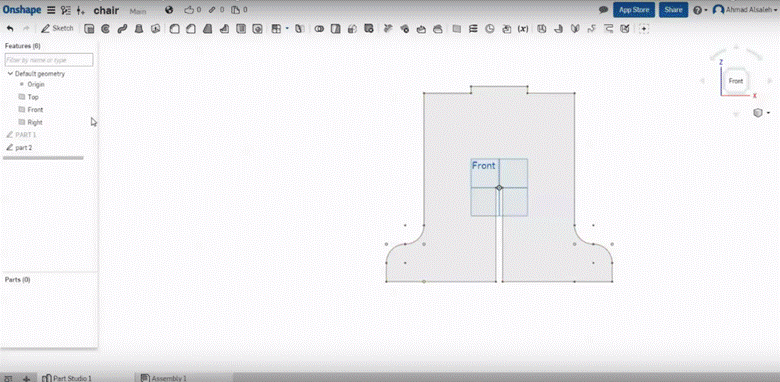Image resolution: width=780 pixels, height=382 pixels.
Task: Click the view cube down arrow
Action: (x=736, y=114)
